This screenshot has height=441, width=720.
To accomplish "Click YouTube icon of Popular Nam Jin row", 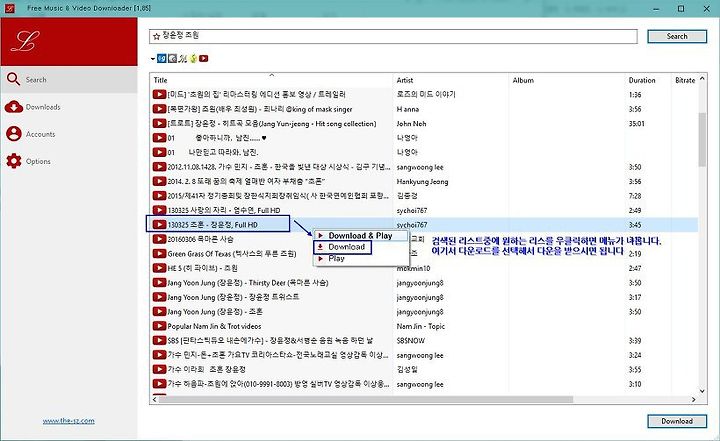I will 159,326.
